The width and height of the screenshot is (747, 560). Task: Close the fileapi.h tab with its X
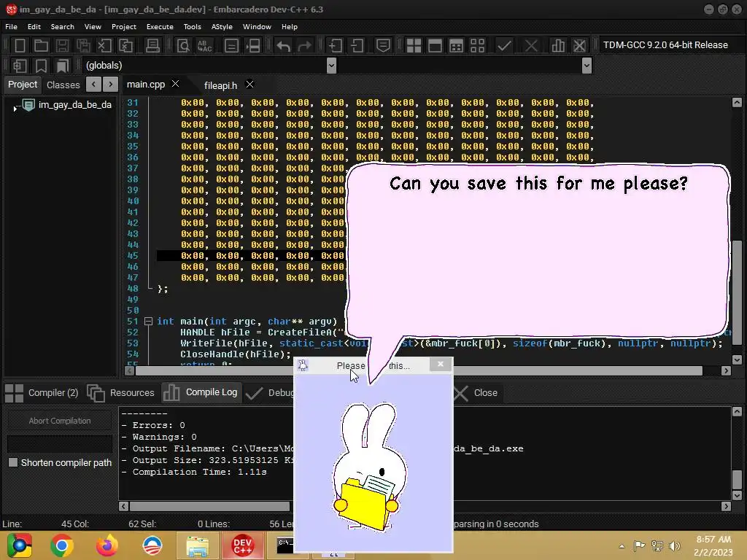click(x=249, y=85)
